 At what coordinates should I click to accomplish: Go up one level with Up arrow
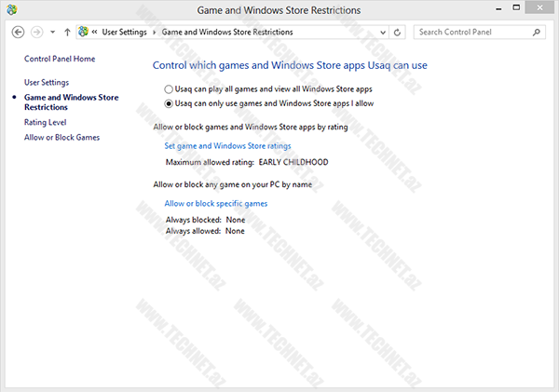click(x=68, y=32)
